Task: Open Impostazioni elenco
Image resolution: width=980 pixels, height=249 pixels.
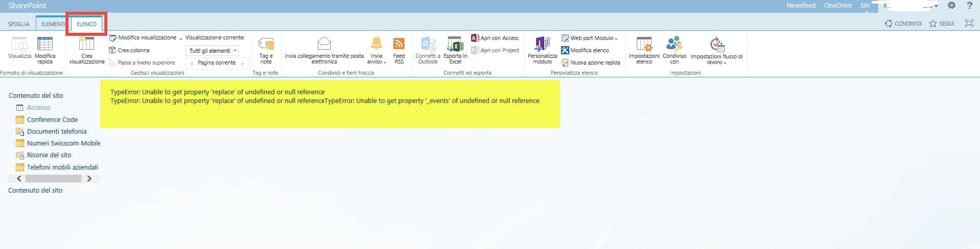Action: coord(644,50)
